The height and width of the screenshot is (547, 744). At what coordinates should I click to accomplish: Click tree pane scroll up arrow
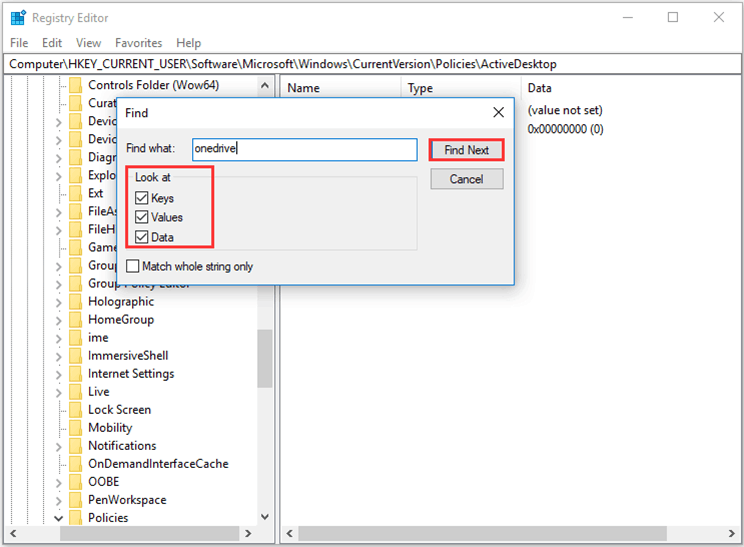pos(265,86)
